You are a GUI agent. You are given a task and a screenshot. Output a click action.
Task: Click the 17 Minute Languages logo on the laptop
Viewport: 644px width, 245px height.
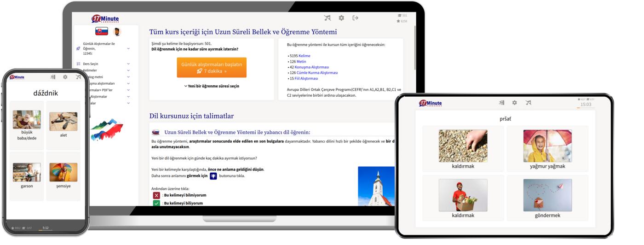coord(105,19)
